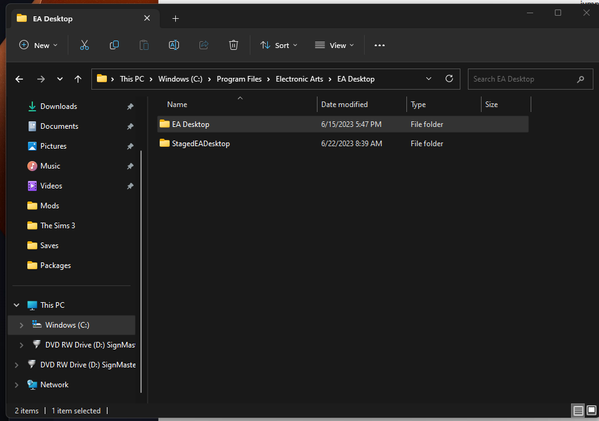Close the EA Desktop tab
This screenshot has height=421, width=599.
[x=147, y=18]
